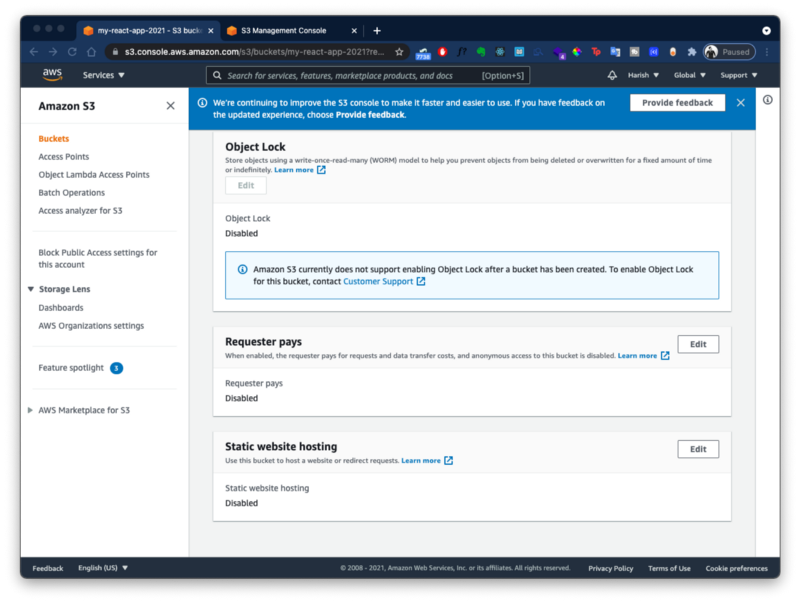
Task: Click info icon in feedback banner
Action: click(203, 103)
